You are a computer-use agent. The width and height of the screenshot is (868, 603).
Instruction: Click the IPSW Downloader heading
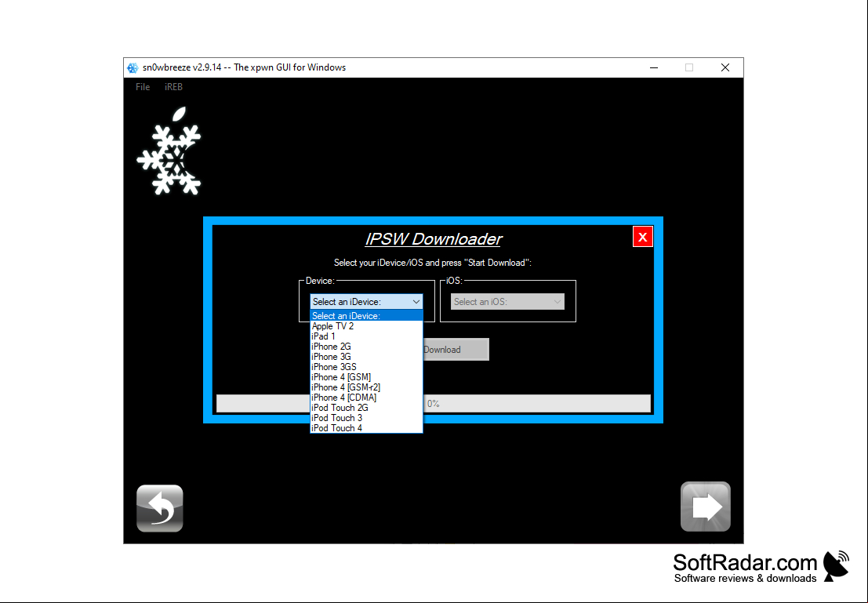(433, 239)
